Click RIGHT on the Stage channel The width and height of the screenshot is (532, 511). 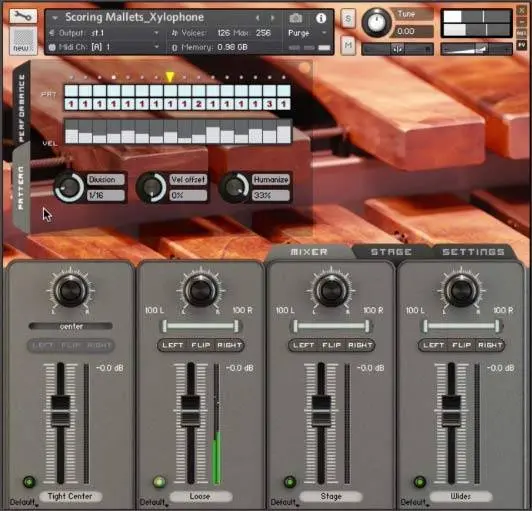point(360,345)
